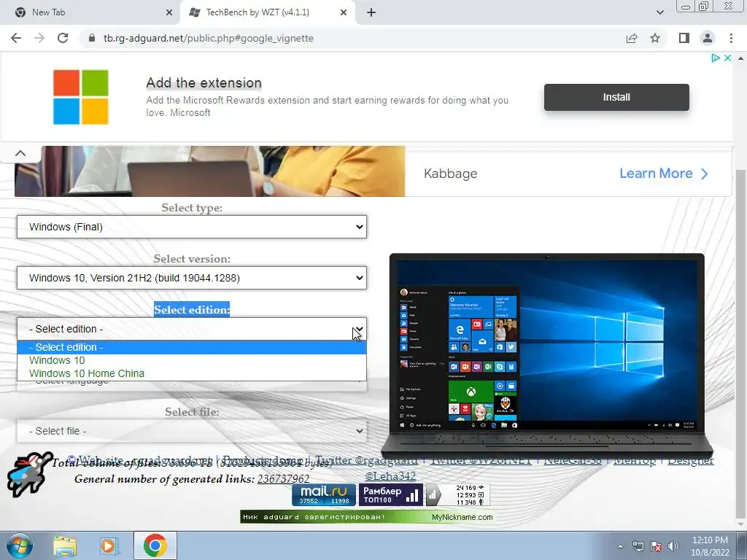Collapse the ad with up chevron
The height and width of the screenshot is (560, 747).
pos(20,153)
